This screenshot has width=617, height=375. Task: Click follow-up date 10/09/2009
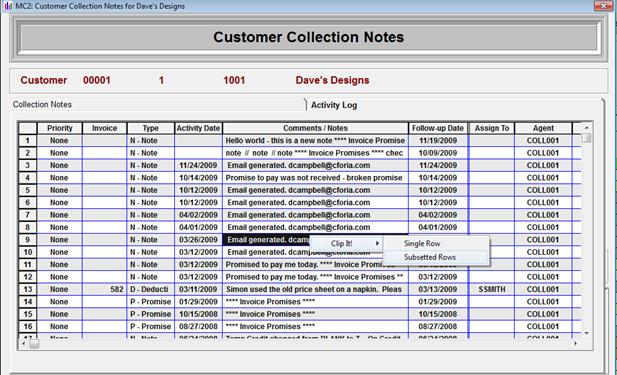(438, 153)
